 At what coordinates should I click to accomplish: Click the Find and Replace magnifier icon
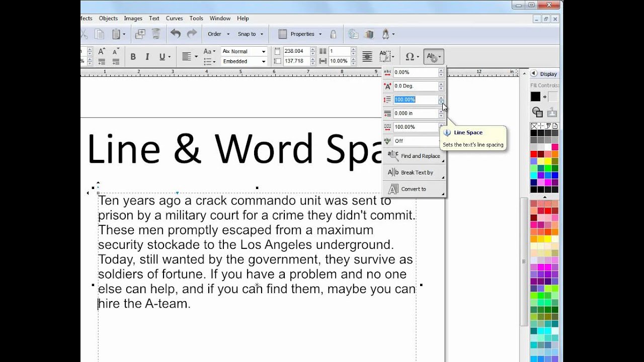pyautogui.click(x=393, y=156)
